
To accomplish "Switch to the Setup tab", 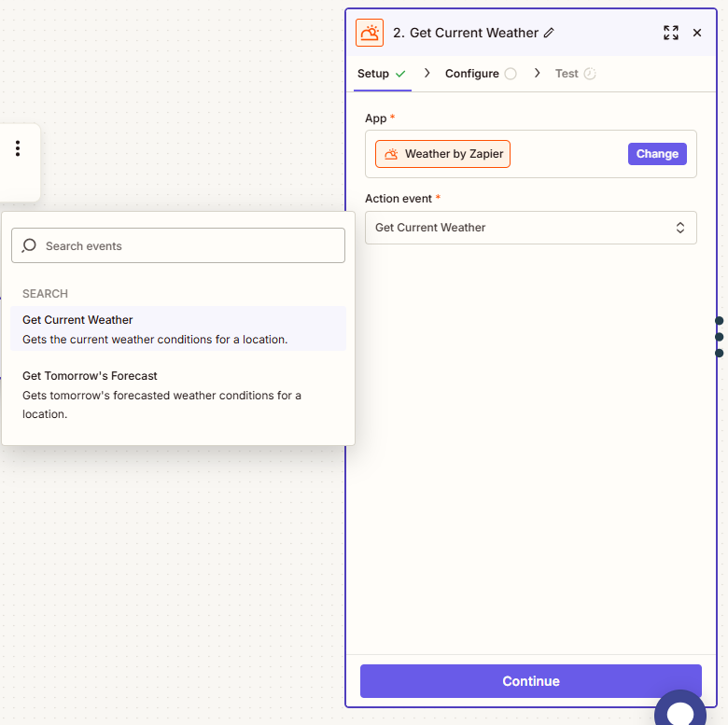I will pyautogui.click(x=373, y=74).
